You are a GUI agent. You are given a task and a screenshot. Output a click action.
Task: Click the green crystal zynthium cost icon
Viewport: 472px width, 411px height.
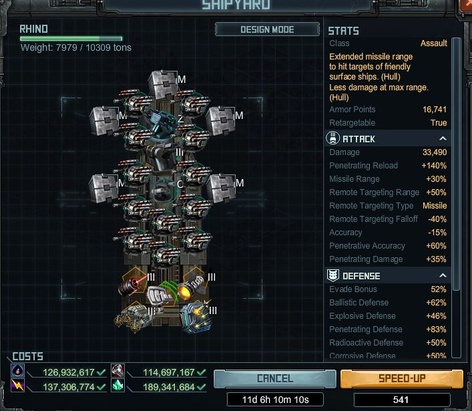click(x=118, y=386)
